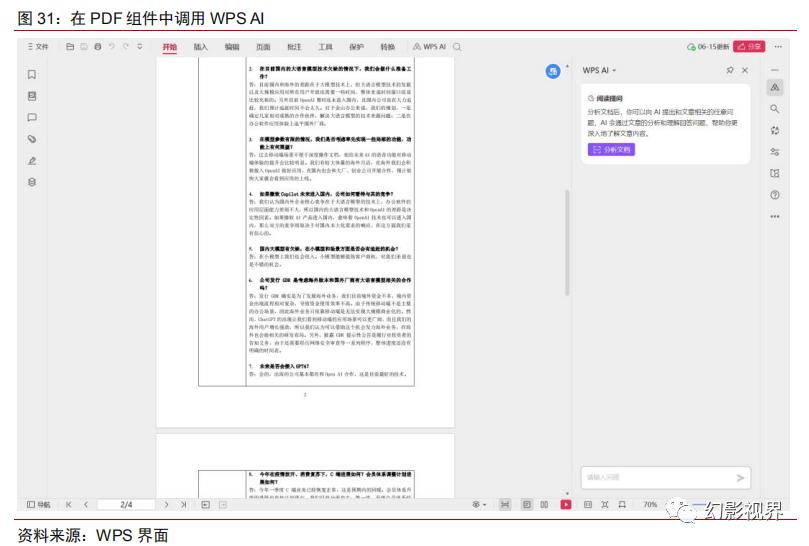Image resolution: width=809 pixels, height=546 pixels.
Task: Switch to the 开始 tab
Action: (170, 47)
